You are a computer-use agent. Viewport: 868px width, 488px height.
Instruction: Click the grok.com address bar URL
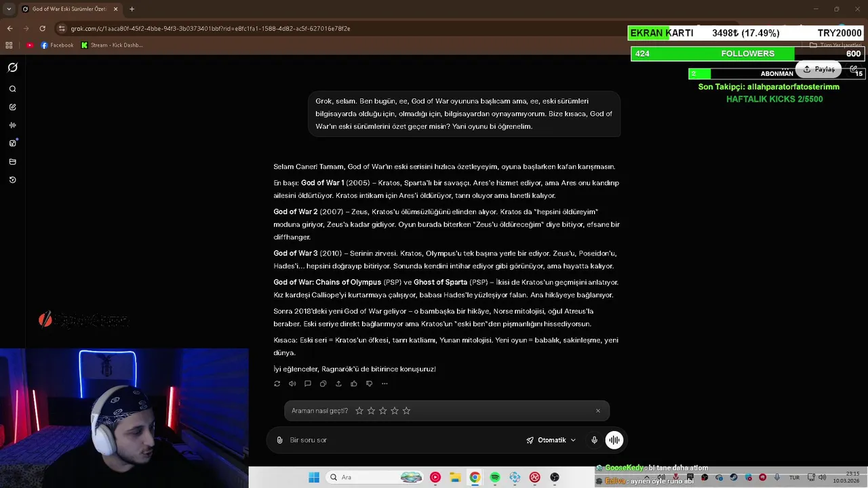tap(210, 28)
